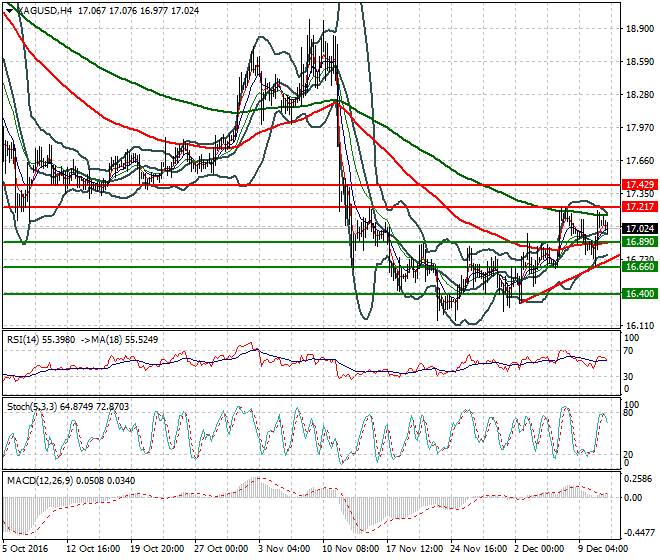The image size is (660, 560).
Task: Click the 10 Nov 08:00 time axis marker
Action: tap(351, 549)
